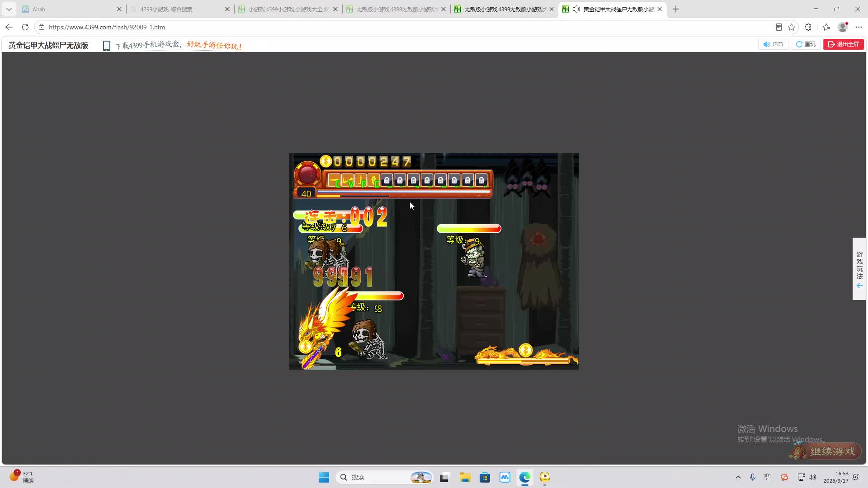This screenshot has width=868, height=488.
Task: Click the Sogou input method tray icon
Action: pos(784,477)
